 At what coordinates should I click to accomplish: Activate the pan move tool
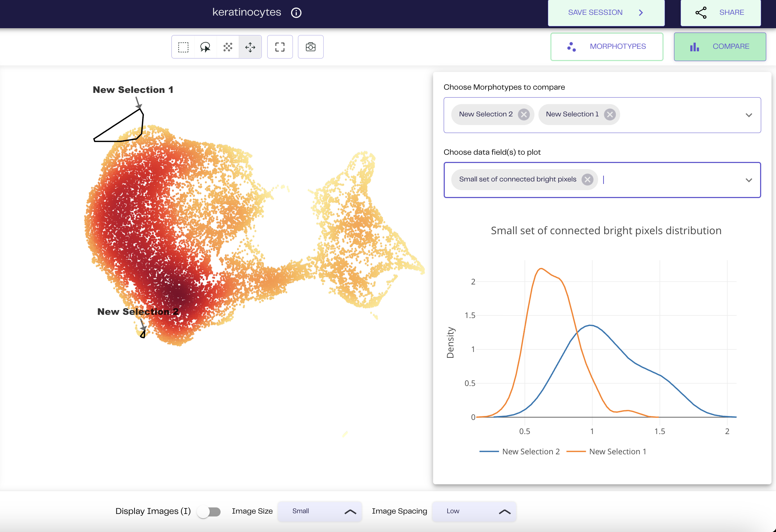tap(250, 47)
